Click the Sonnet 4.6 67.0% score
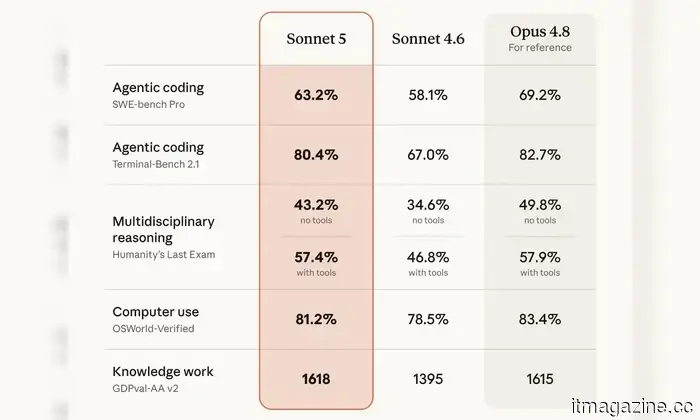700x420 pixels. point(428,155)
